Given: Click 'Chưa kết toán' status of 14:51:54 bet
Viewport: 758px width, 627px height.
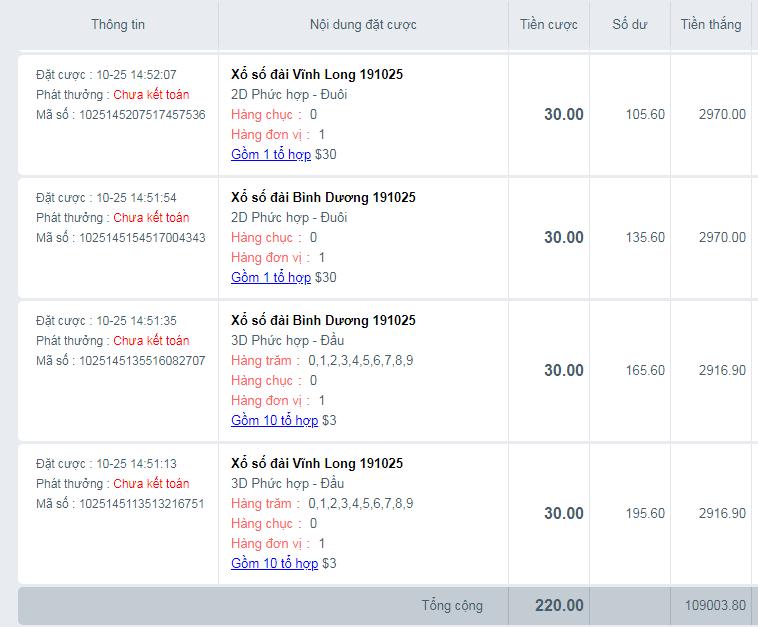Looking at the screenshot, I should coord(151,218).
